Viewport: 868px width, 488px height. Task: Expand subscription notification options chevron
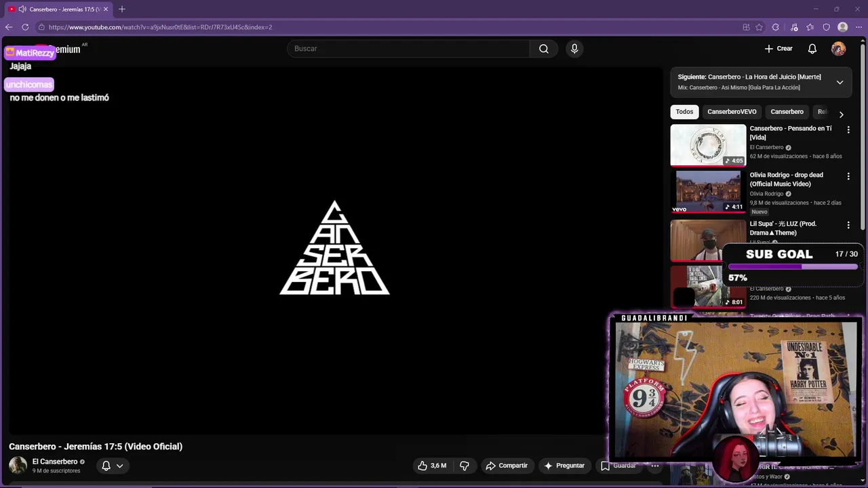120,466
